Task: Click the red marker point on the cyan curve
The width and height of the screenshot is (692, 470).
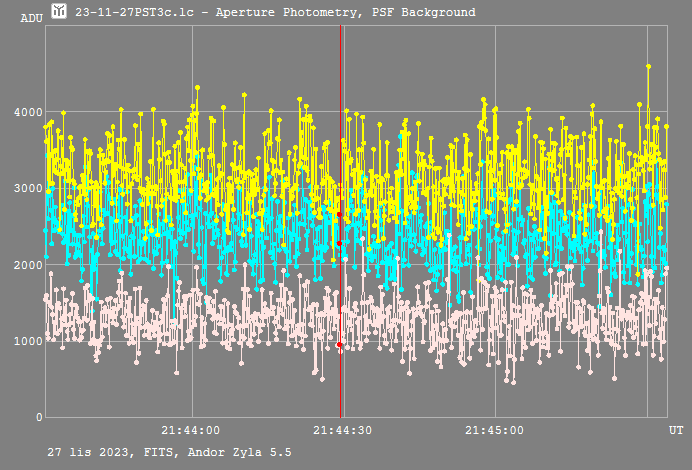Action: coord(339,243)
